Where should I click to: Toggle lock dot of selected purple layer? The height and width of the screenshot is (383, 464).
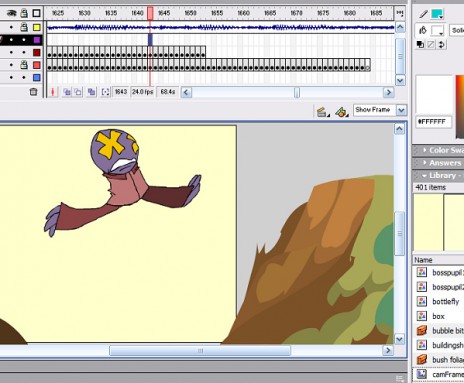24,40
